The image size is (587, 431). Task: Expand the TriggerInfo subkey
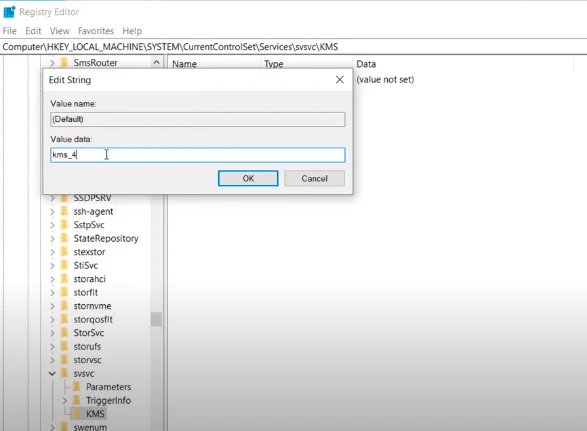[x=64, y=400]
